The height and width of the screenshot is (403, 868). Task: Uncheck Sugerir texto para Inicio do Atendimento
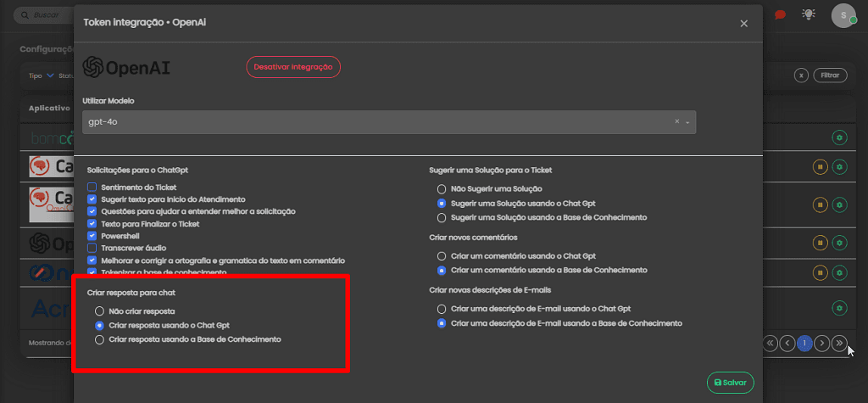pos(92,199)
